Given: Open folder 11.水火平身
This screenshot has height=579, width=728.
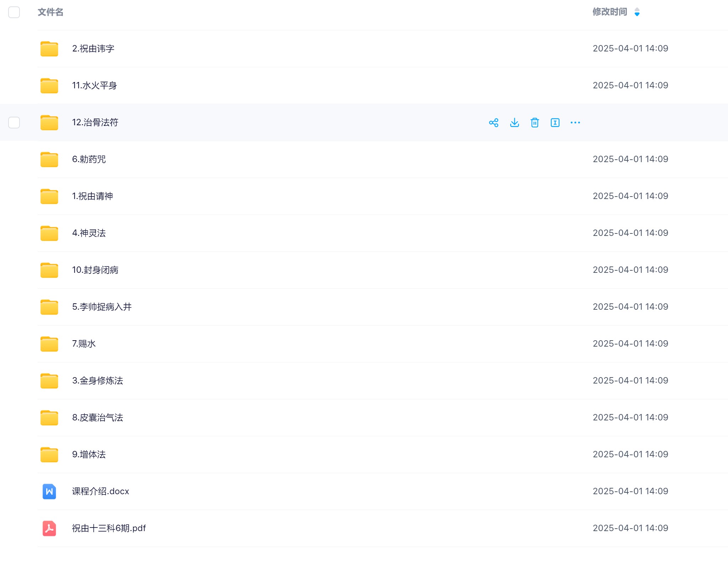Looking at the screenshot, I should point(94,86).
